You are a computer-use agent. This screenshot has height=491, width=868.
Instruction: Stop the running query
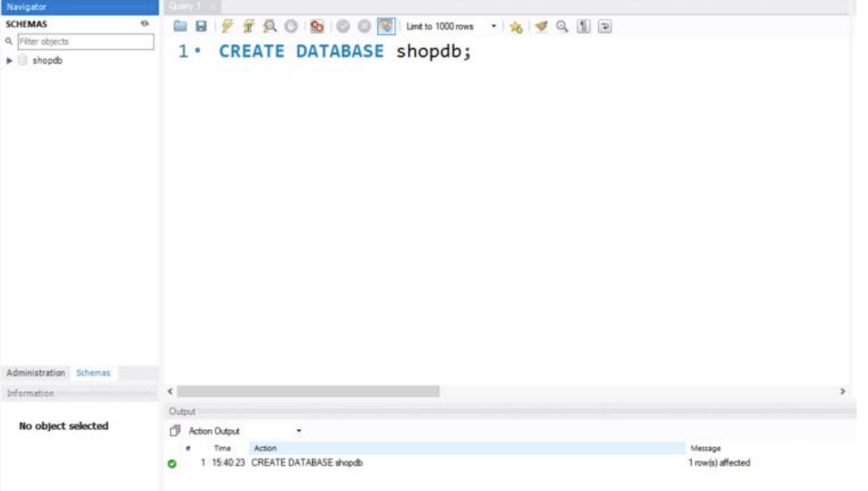click(291, 26)
